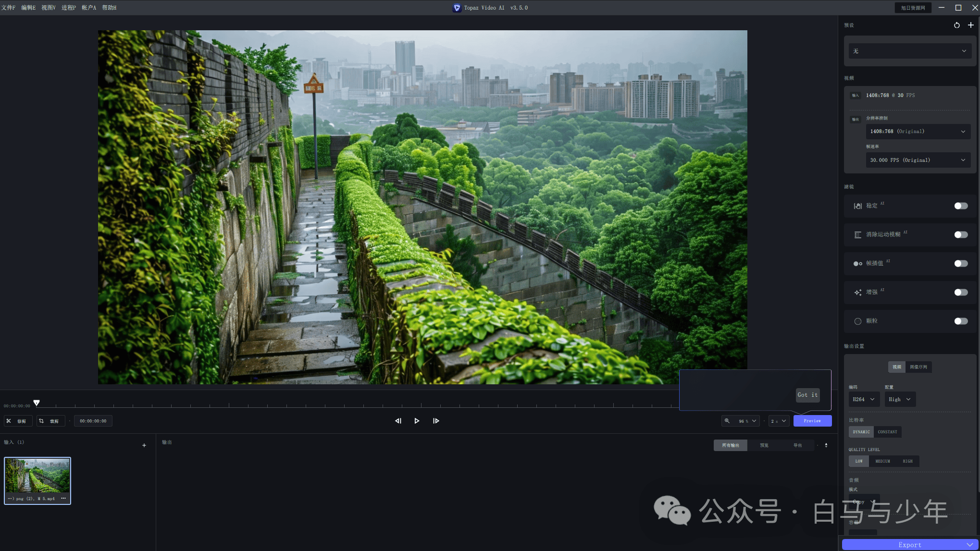Open the input clip's three-dot menu
This screenshot has width=980, height=551.
63,498
